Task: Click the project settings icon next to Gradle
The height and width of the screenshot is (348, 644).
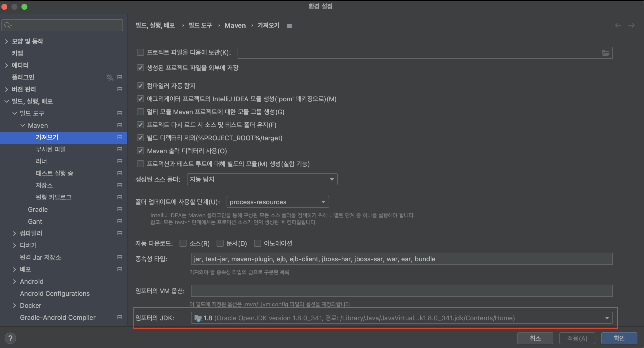Action: pos(120,209)
